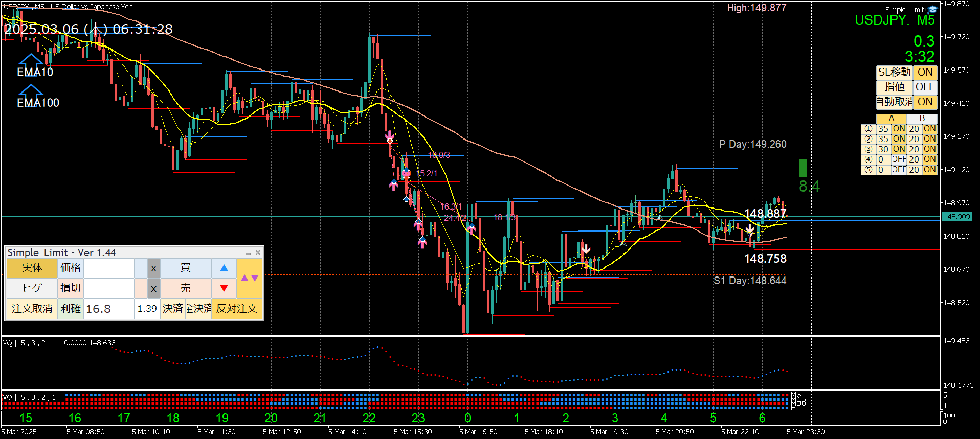The height and width of the screenshot is (439, 980).
Task: Click the green 8.4 bar indicator
Action: (x=803, y=168)
